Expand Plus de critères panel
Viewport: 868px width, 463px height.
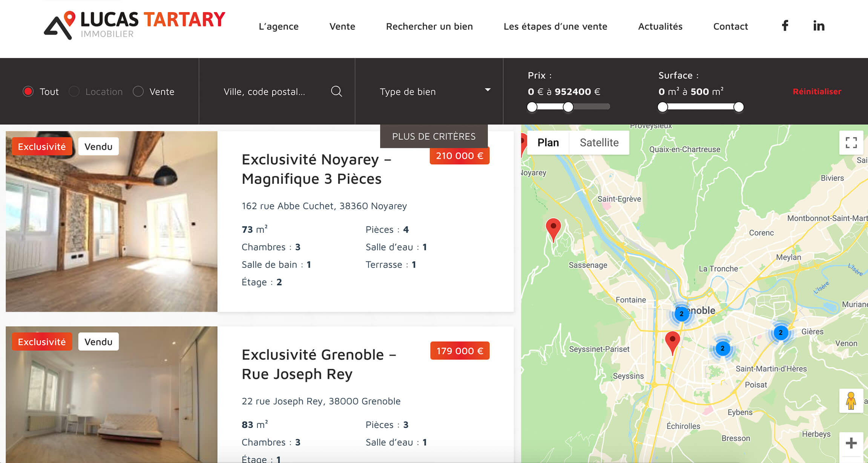coord(434,136)
